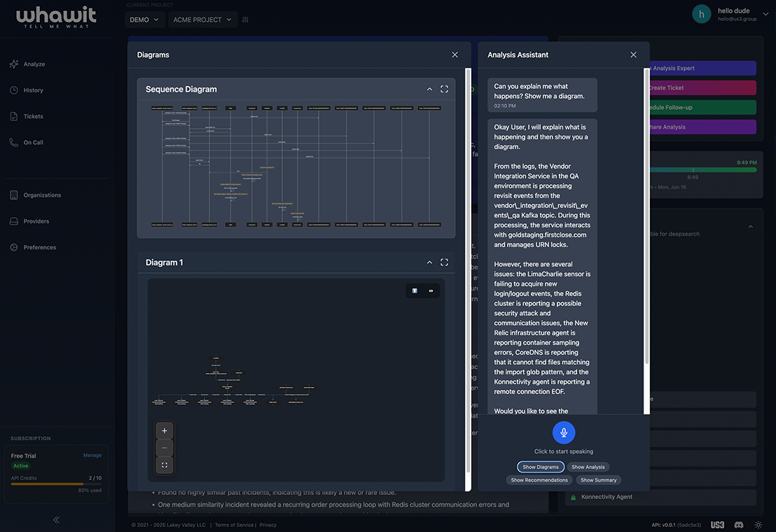
Task: Click the Tickets document icon
Action: [x=14, y=117]
